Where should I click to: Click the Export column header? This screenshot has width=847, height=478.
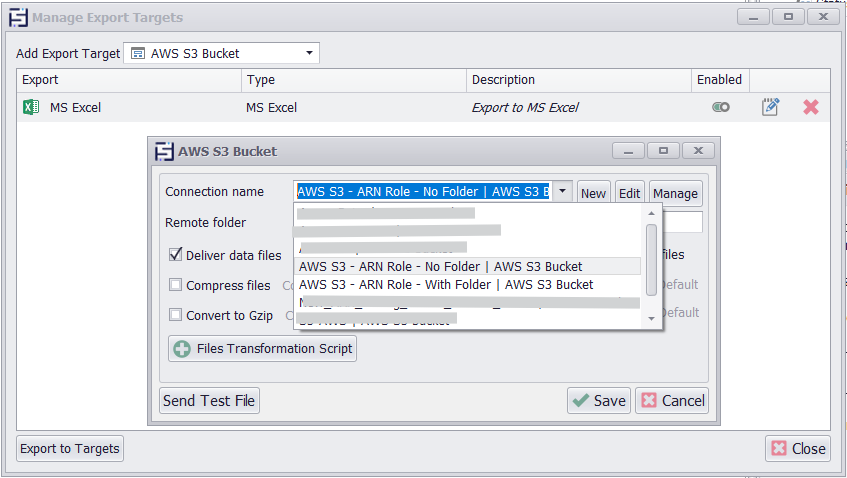pos(129,80)
